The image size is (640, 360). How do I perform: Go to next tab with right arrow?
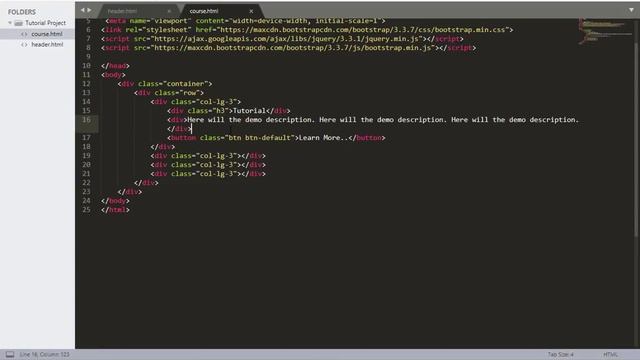click(x=89, y=10)
